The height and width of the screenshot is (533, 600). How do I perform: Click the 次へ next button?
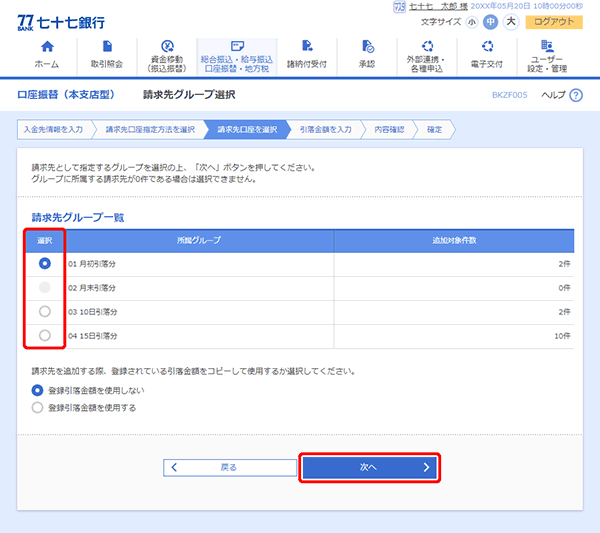tap(370, 468)
